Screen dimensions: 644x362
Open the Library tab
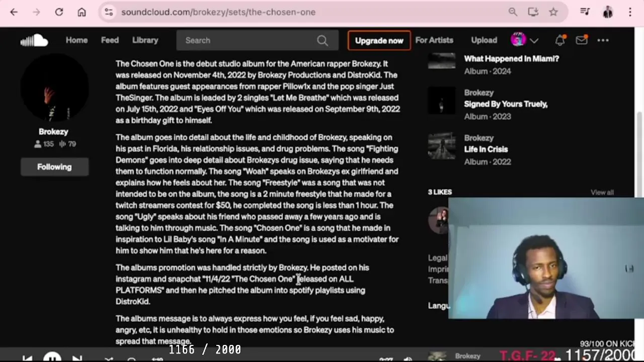pos(145,40)
